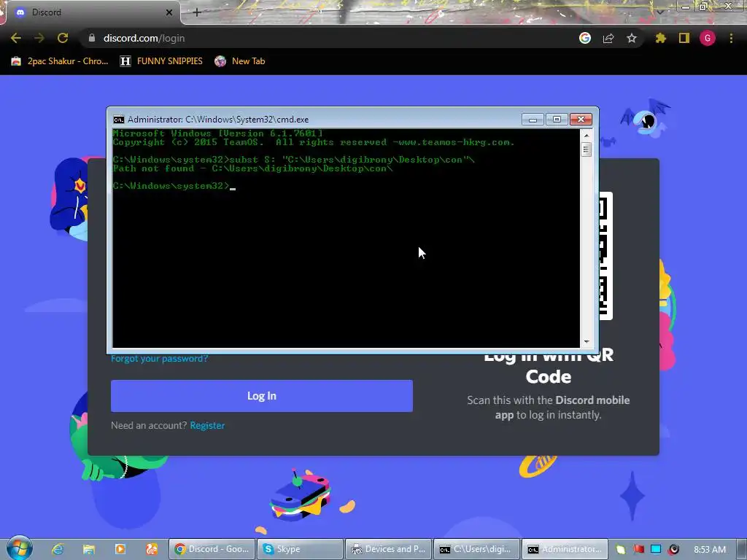Open a new Chrome tab with the plus button
The height and width of the screenshot is (560, 747).
point(197,12)
